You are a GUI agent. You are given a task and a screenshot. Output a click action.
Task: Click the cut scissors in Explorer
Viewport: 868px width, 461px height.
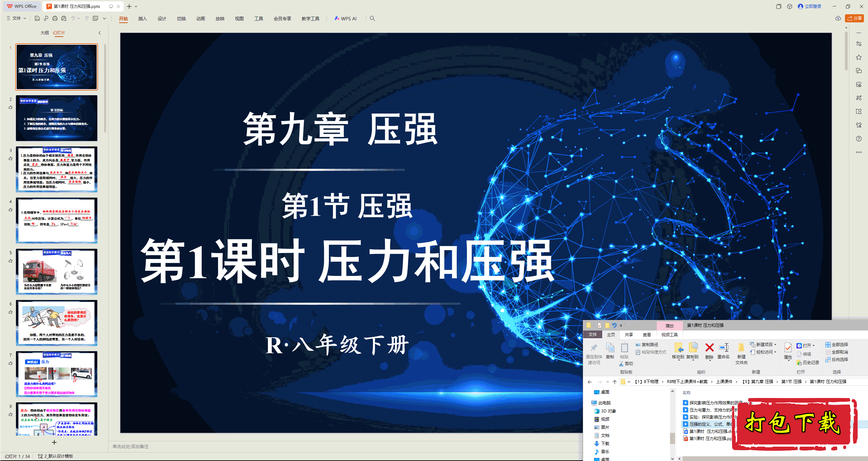pos(626,364)
